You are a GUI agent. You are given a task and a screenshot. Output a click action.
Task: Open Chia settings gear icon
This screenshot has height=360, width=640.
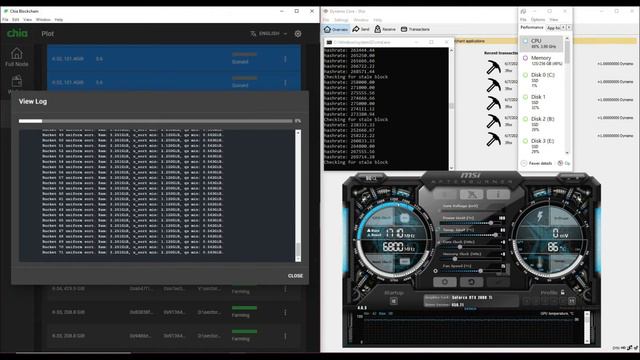tap(298, 34)
